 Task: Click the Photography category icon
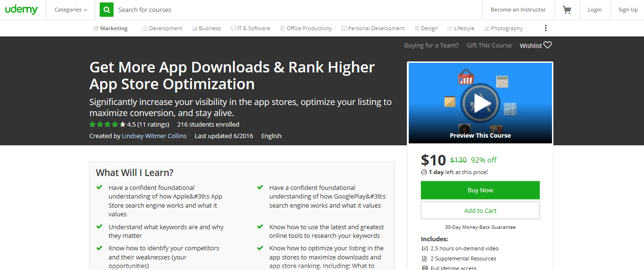point(487,28)
